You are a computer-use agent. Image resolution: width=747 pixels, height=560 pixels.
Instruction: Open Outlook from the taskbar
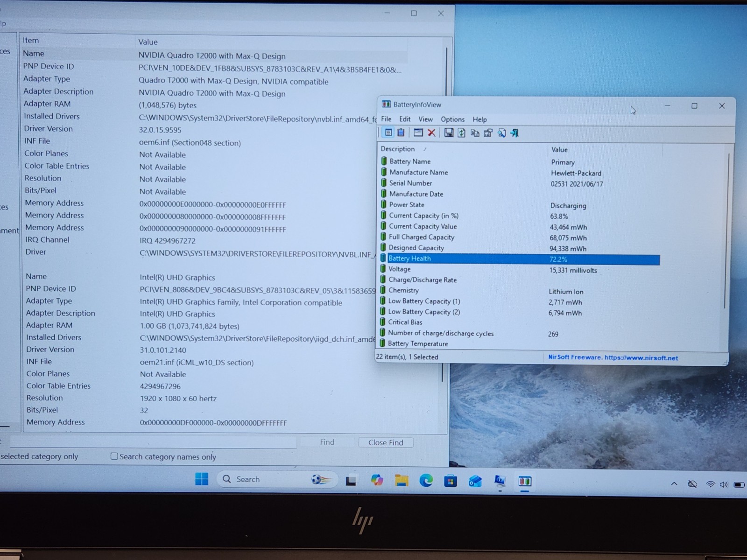click(x=475, y=481)
